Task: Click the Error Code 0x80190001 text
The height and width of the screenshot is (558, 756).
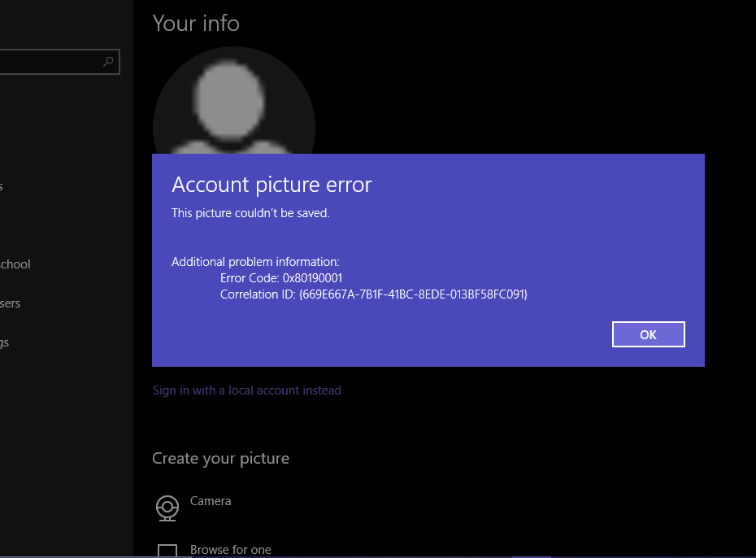Action: [x=281, y=277]
